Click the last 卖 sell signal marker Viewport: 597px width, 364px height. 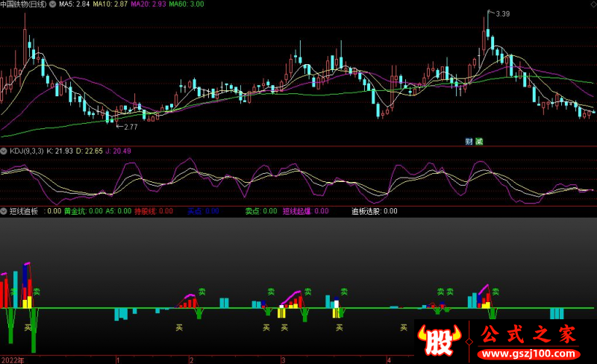[496, 292]
